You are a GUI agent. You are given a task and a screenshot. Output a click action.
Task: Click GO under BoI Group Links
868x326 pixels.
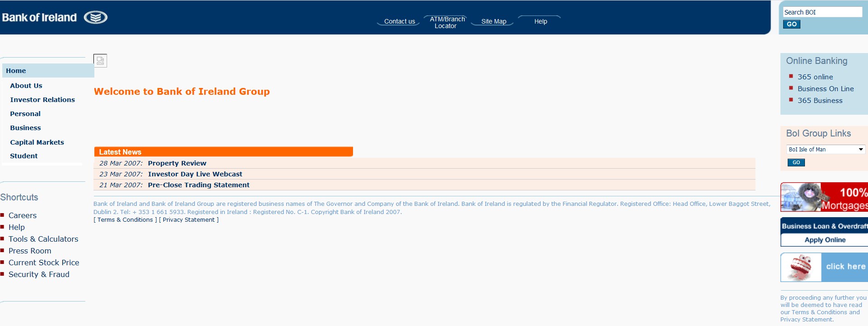click(796, 163)
